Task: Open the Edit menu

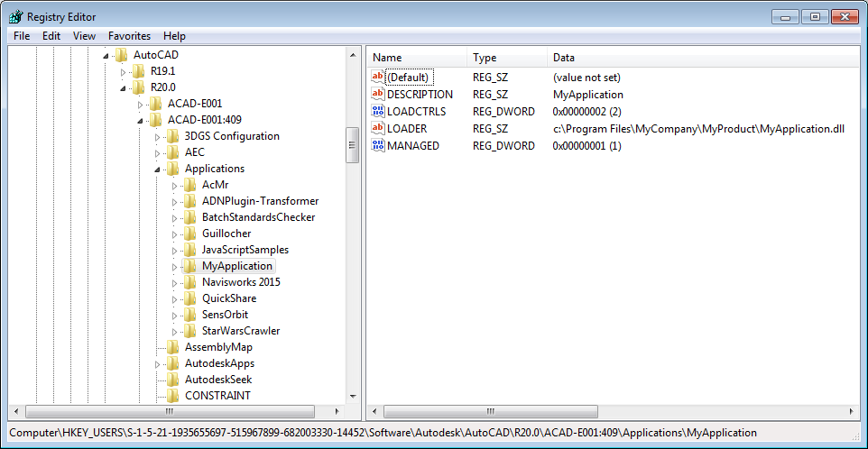Action: tap(51, 36)
